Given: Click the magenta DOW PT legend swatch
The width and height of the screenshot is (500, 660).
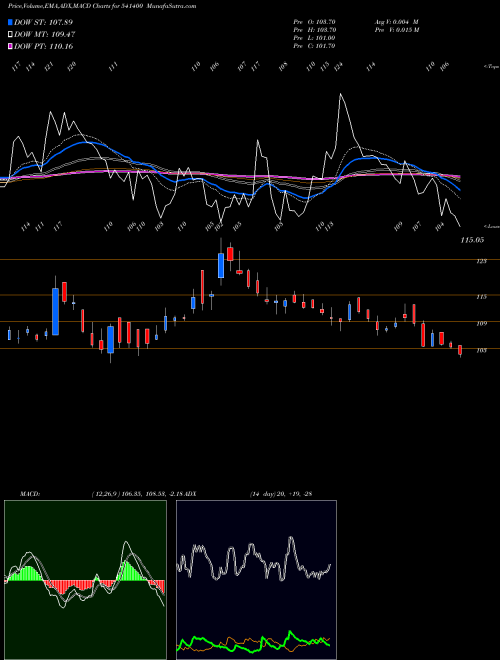Looking at the screenshot, I should 10,46.
